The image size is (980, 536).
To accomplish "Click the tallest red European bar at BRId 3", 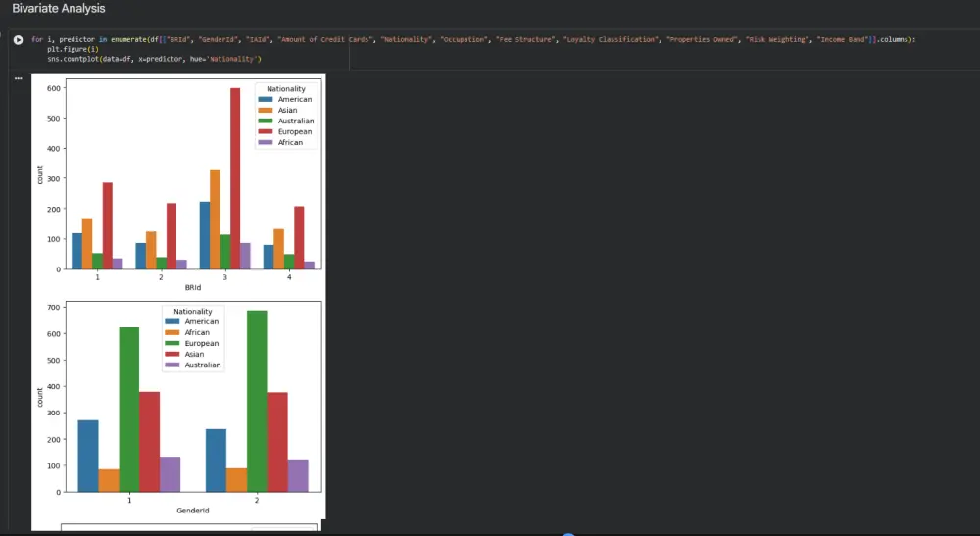I will (235, 178).
